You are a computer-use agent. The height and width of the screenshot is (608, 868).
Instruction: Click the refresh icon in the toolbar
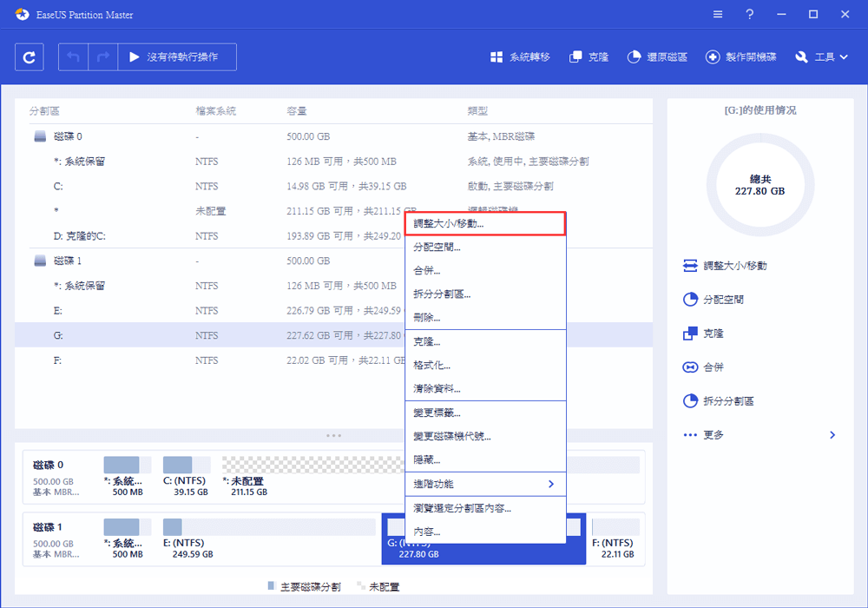30,57
